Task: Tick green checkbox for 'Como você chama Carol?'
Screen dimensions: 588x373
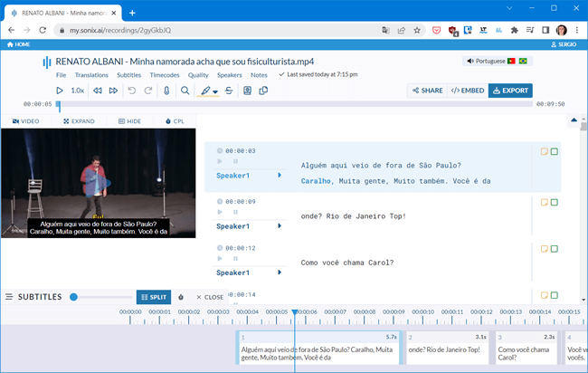Action: [555, 249]
